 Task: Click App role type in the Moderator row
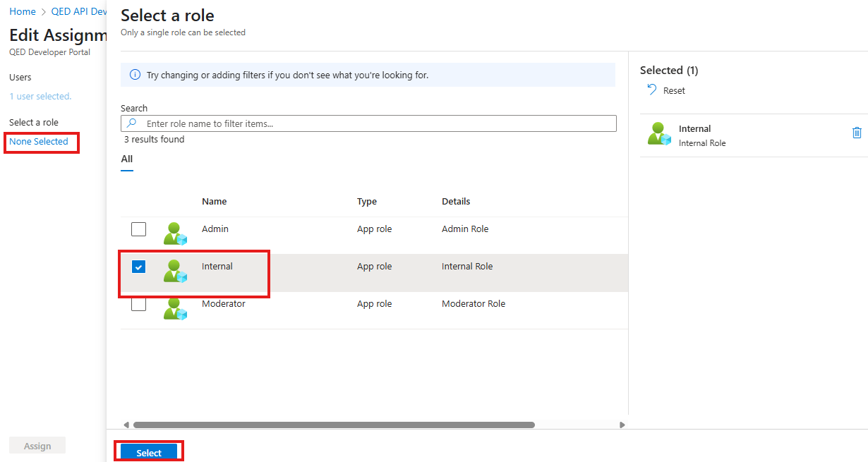click(x=375, y=304)
